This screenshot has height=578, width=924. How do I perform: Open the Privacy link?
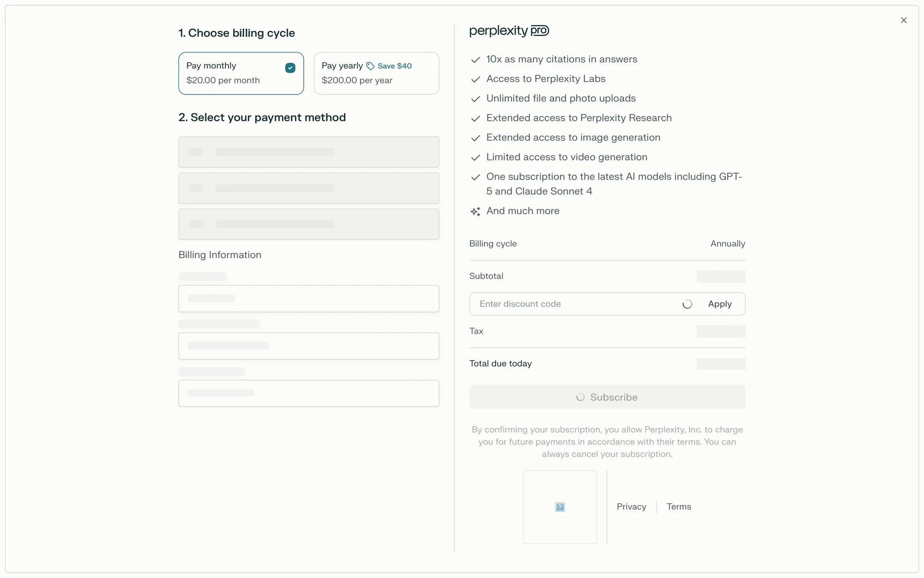(x=631, y=507)
